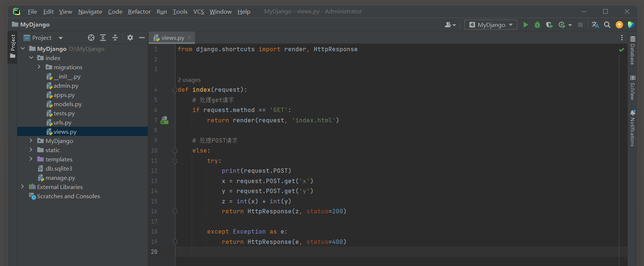The height and width of the screenshot is (266, 644).
Task: Collapse the MyDjango root folder
Action: 23,49
